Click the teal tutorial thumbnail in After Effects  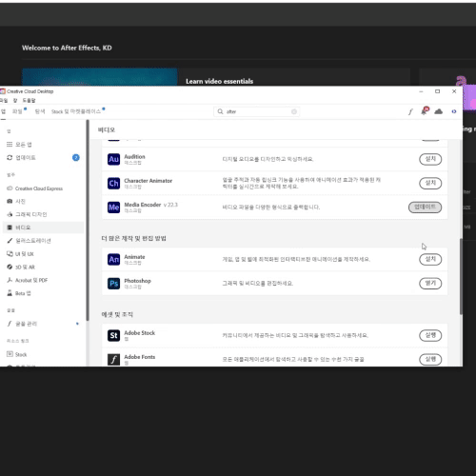coord(100,77)
